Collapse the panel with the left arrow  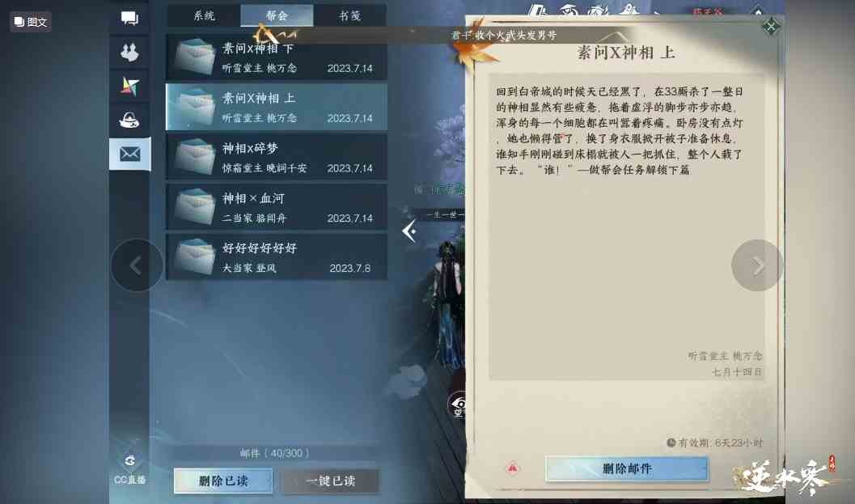(x=409, y=231)
